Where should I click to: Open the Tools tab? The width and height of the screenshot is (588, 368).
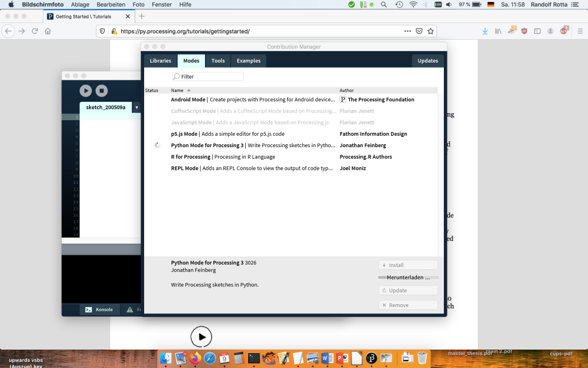click(x=218, y=61)
